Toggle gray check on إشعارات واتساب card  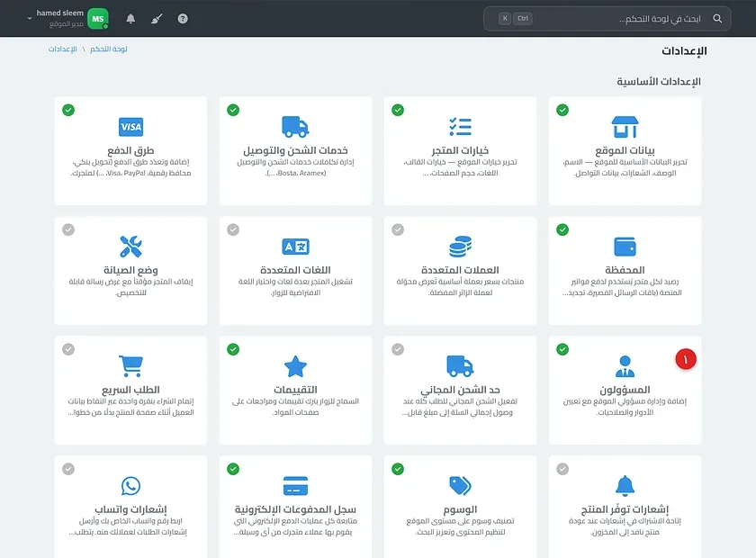68,469
